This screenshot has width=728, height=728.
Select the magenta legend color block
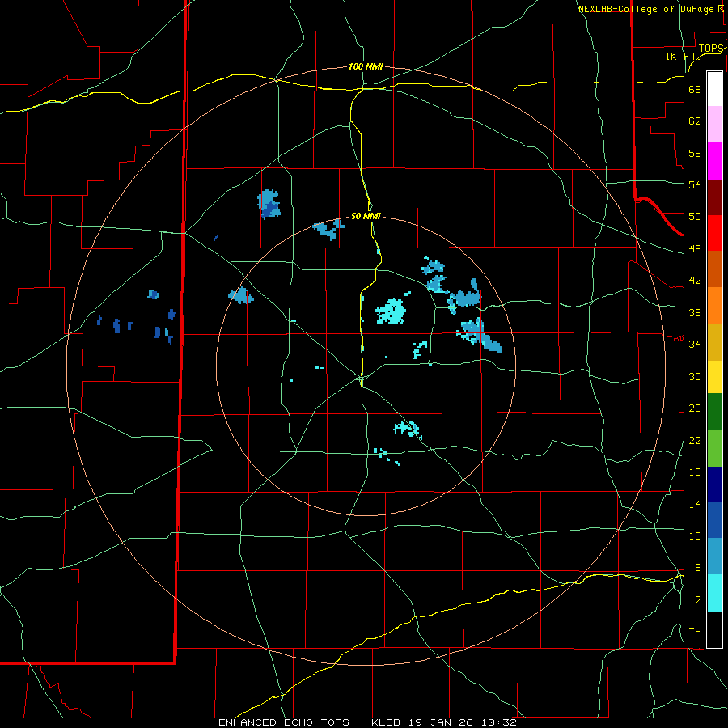point(714,161)
